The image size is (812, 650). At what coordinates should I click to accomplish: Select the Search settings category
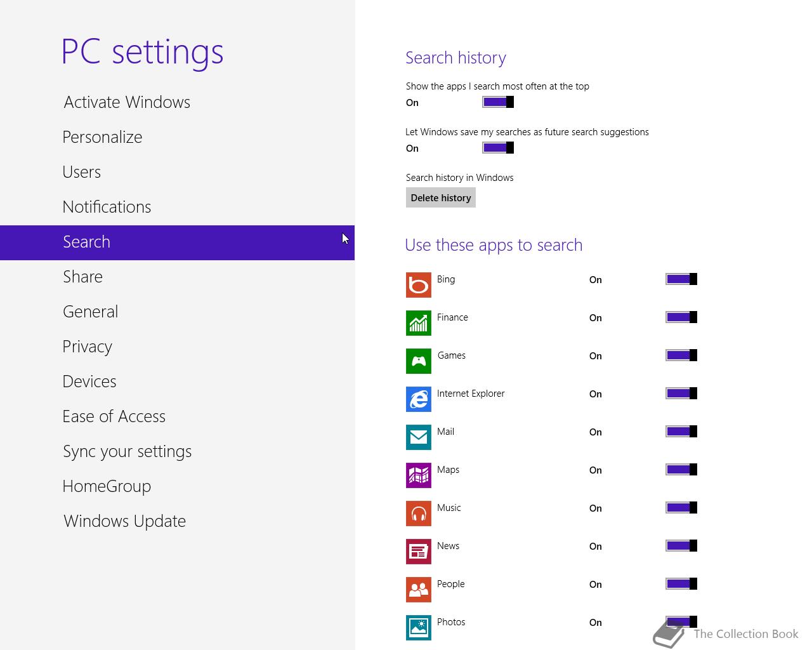[177, 242]
